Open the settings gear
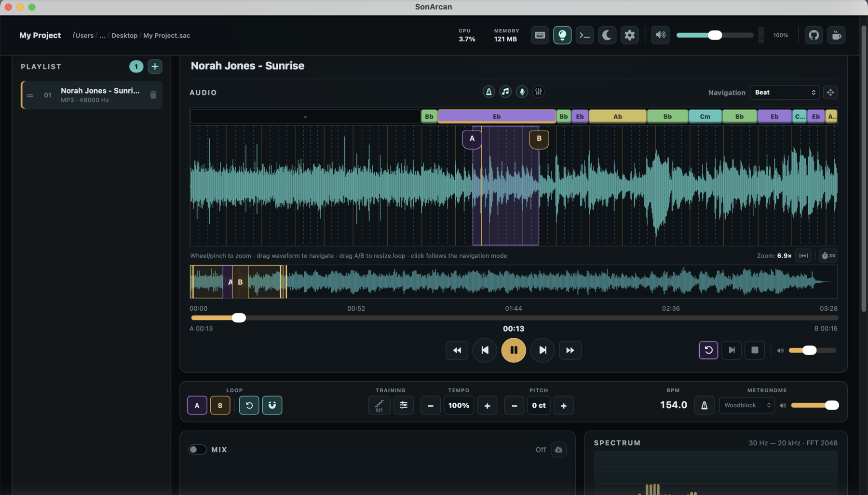The height and width of the screenshot is (495, 868). [629, 35]
